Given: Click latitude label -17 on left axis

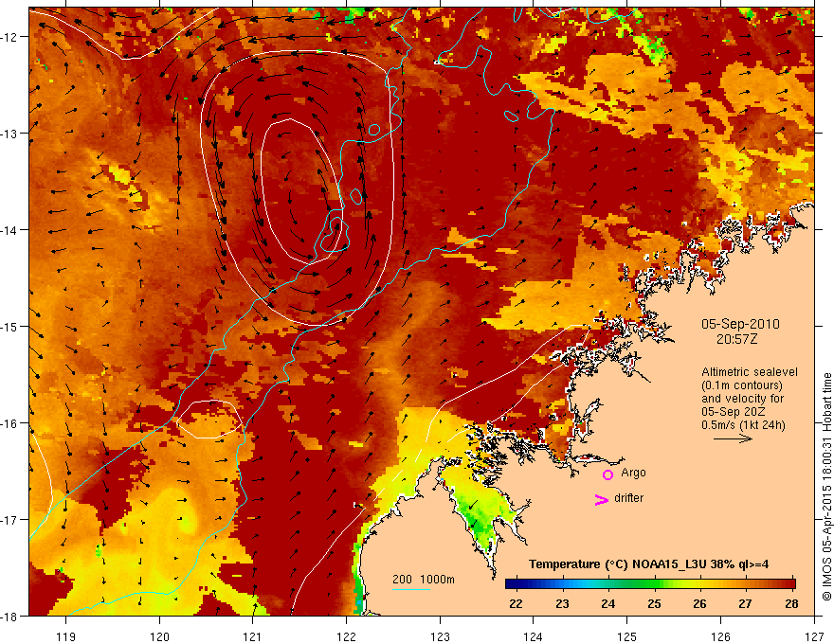Looking at the screenshot, I should pyautogui.click(x=10, y=520).
